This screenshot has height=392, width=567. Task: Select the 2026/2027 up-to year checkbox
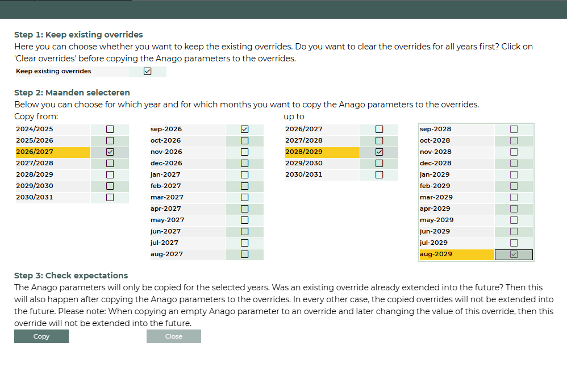(380, 129)
